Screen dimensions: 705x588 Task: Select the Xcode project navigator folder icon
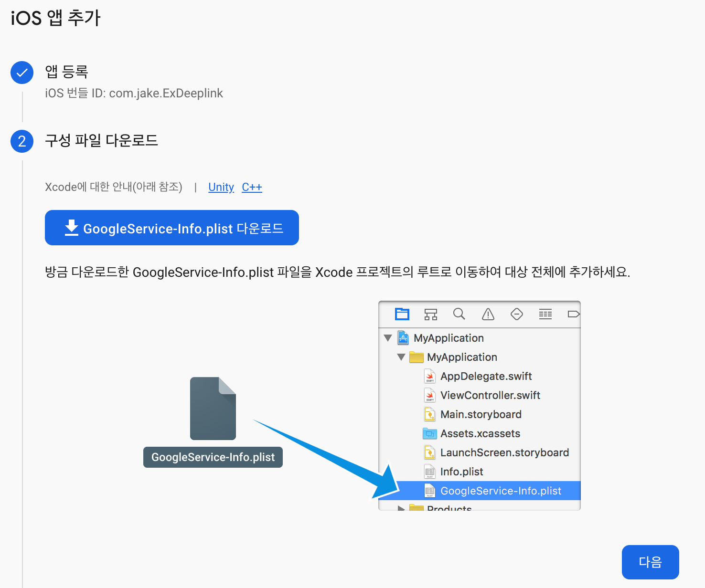click(402, 314)
